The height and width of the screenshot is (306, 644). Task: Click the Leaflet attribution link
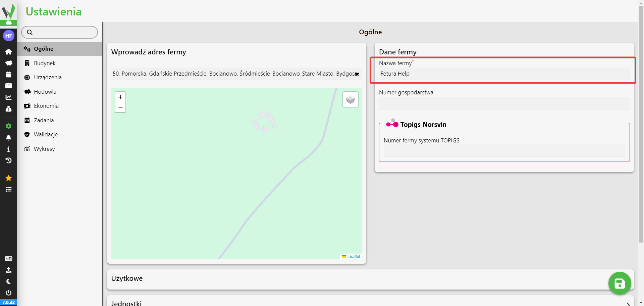point(354,257)
